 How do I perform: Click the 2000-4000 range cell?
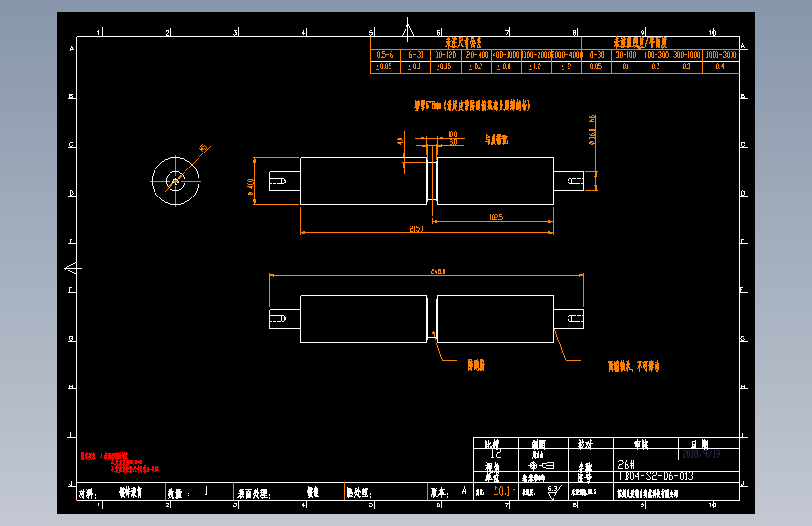coord(566,55)
